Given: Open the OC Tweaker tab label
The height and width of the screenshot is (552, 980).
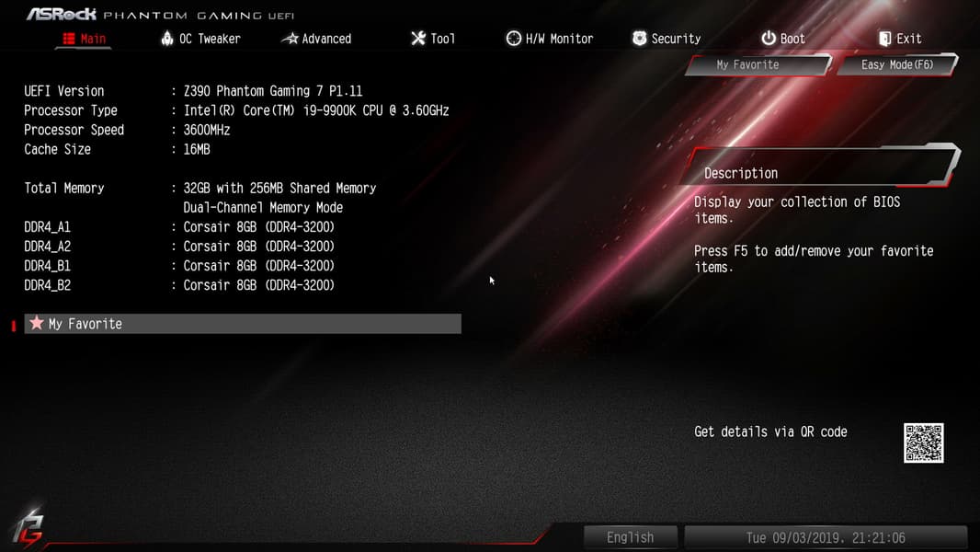Looking at the screenshot, I should tap(210, 39).
